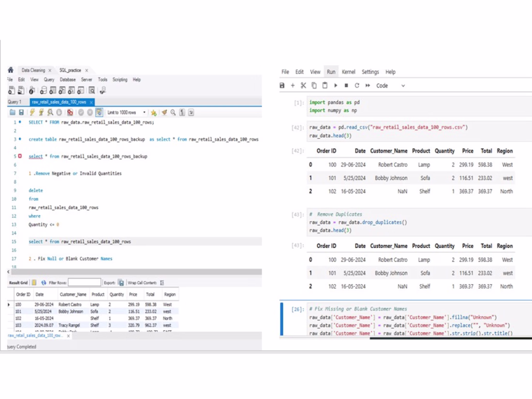Click new SQL tab toolbar icon
Viewport: 532px width, 399px height.
12,90
